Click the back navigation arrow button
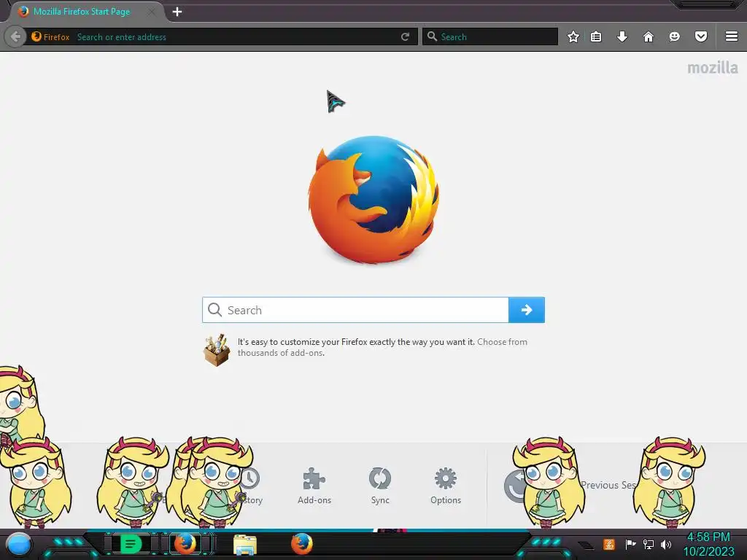This screenshot has height=560, width=747. click(15, 36)
